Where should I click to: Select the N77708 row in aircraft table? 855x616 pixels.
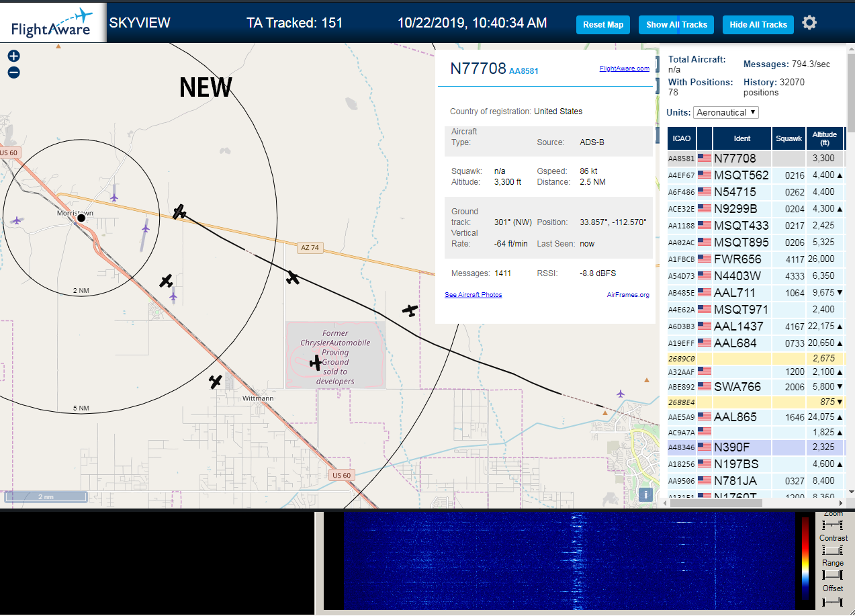[x=756, y=159]
